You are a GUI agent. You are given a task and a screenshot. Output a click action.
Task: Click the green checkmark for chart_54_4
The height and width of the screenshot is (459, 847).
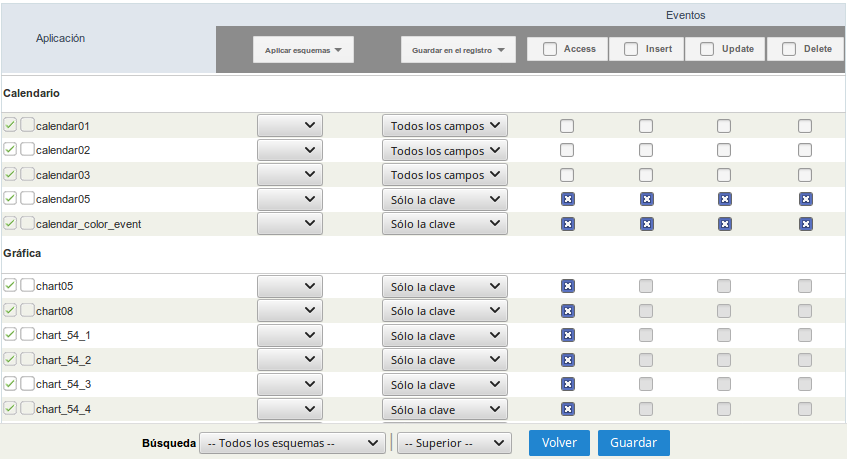coord(10,408)
